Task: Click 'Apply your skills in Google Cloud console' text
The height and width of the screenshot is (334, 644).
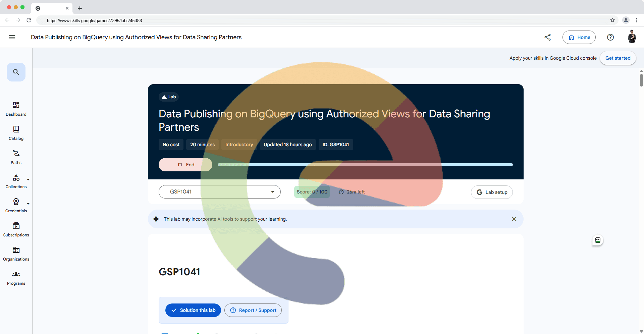Action: 553,58
